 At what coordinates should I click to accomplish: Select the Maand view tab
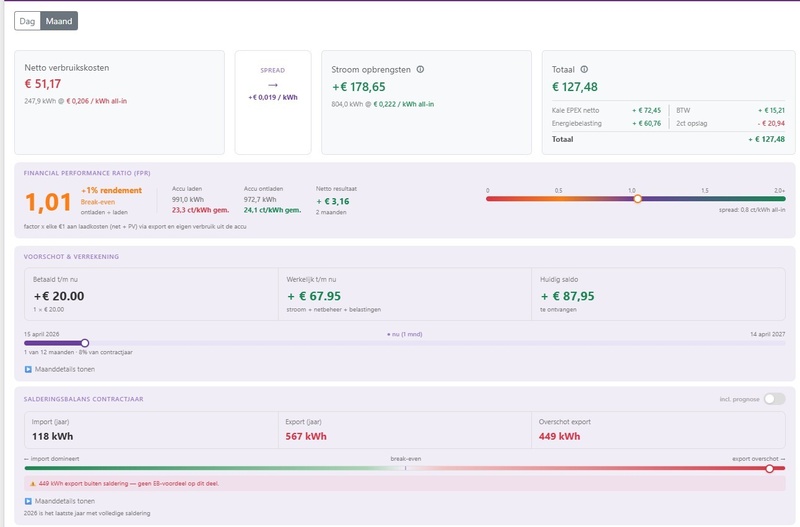[x=59, y=21]
